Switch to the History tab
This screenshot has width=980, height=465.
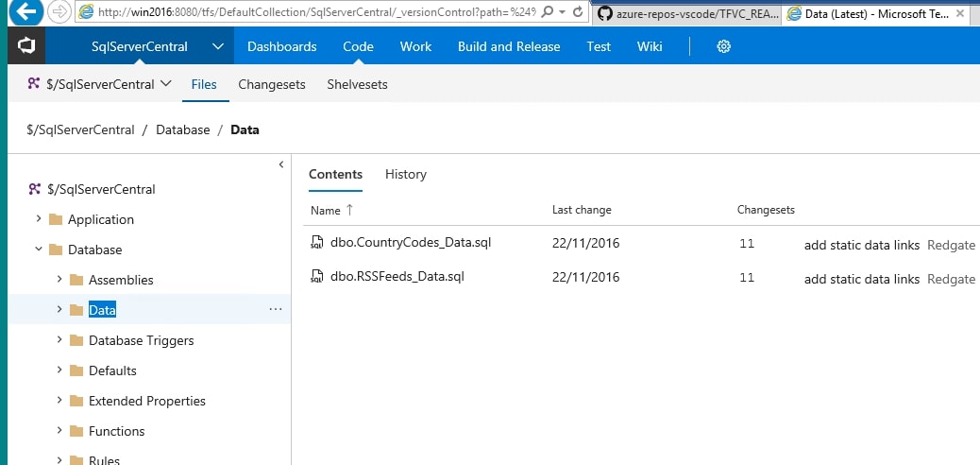(406, 174)
